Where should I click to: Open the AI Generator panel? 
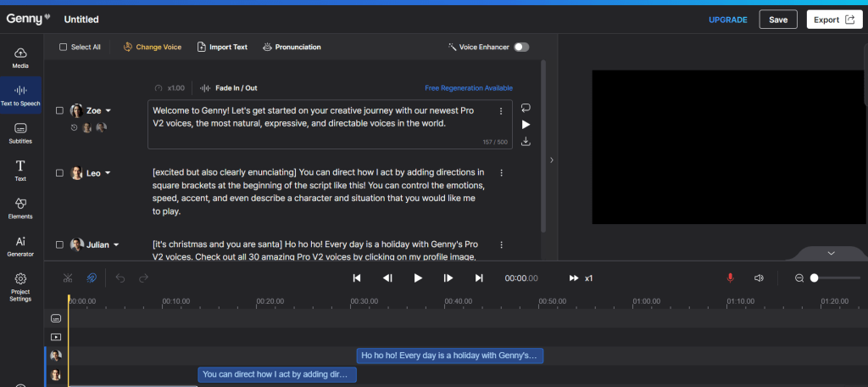(x=20, y=246)
